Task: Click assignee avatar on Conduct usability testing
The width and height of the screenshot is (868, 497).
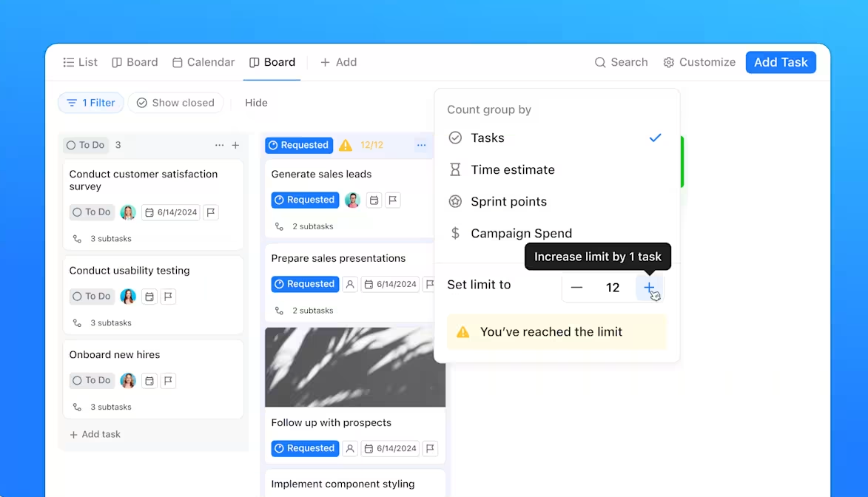Action: 128,297
